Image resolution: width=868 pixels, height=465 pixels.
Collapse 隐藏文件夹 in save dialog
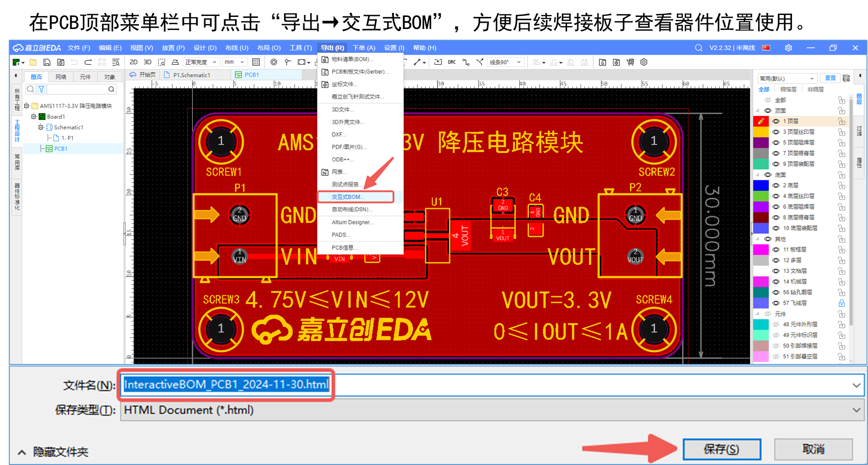click(53, 452)
